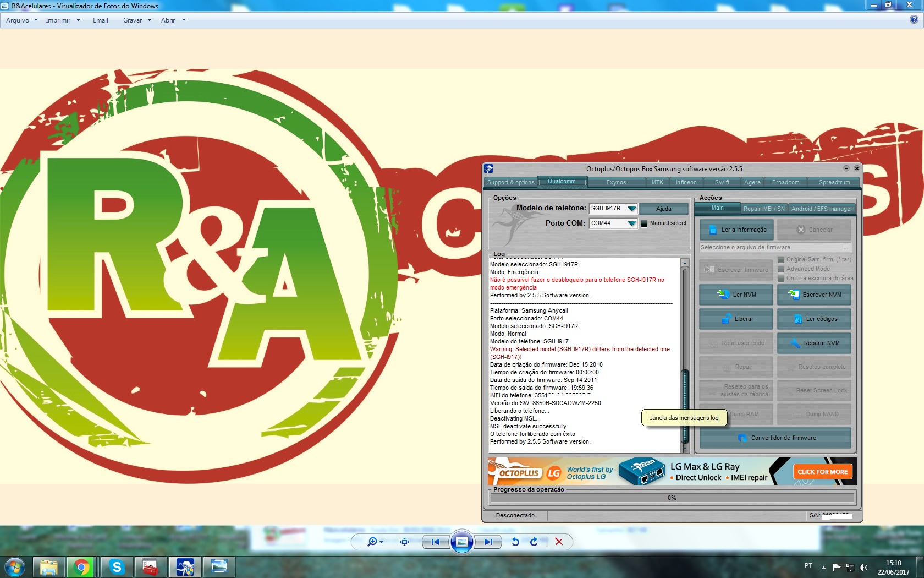
Task: Select the Infineon tab
Action: [x=686, y=182]
